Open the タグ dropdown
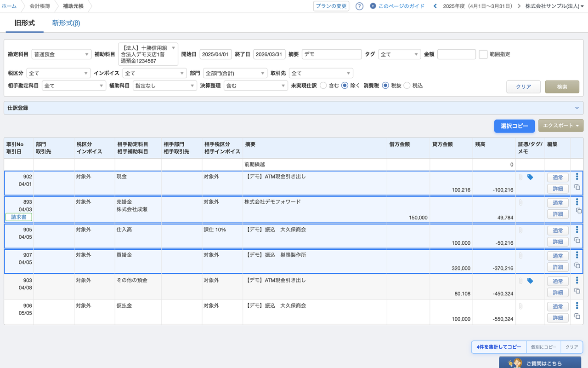 click(399, 54)
